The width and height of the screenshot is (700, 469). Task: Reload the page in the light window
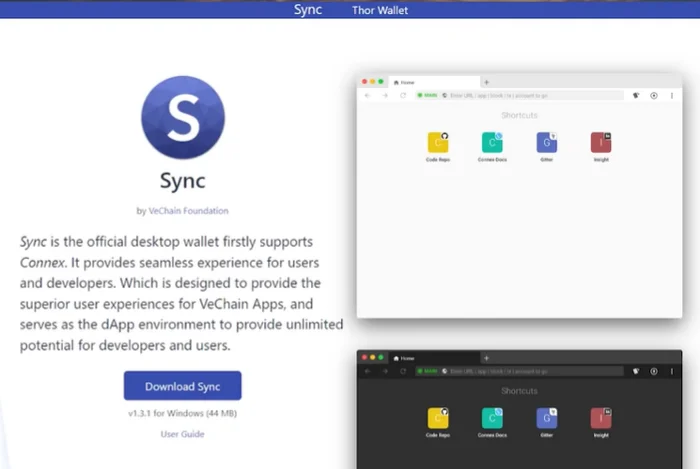(403, 95)
